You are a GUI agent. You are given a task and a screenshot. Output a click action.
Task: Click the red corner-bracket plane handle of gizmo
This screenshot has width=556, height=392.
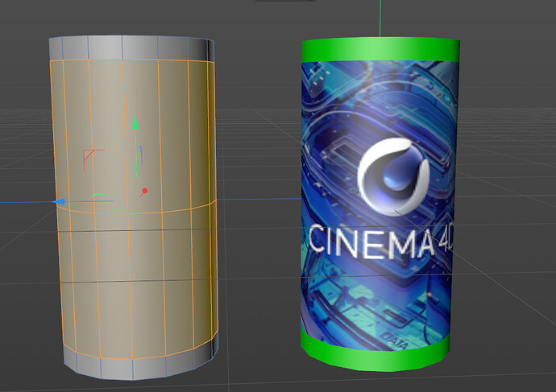[93, 159]
